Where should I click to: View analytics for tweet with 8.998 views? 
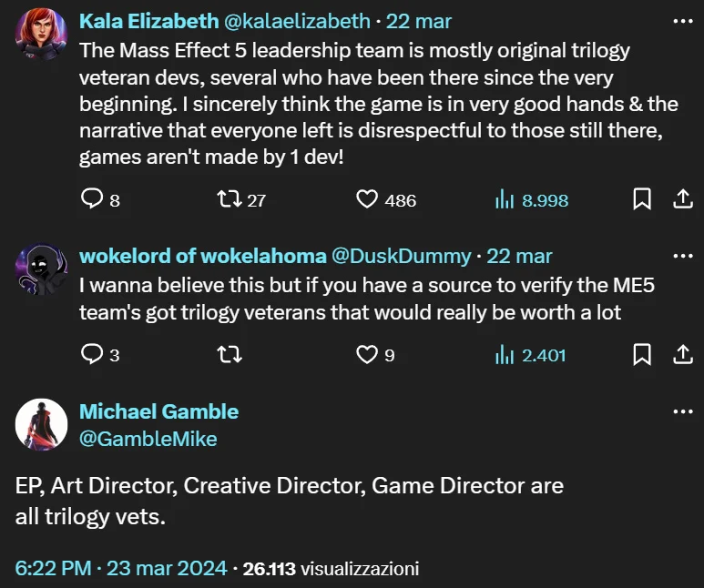point(504,198)
